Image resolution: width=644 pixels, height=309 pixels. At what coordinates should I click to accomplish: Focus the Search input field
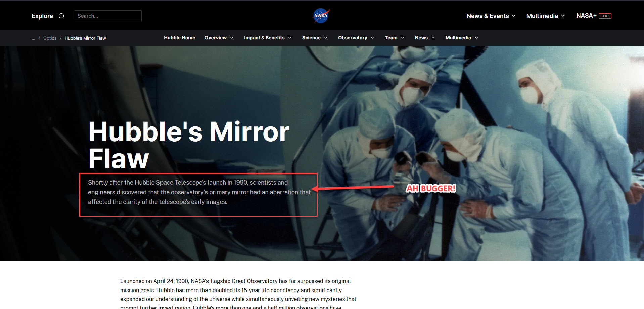pyautogui.click(x=108, y=16)
